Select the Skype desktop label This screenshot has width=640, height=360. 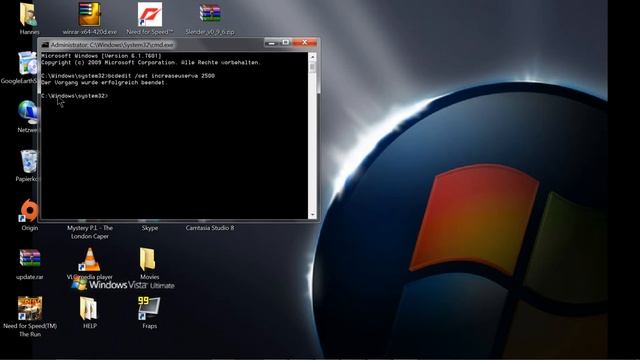[150, 228]
